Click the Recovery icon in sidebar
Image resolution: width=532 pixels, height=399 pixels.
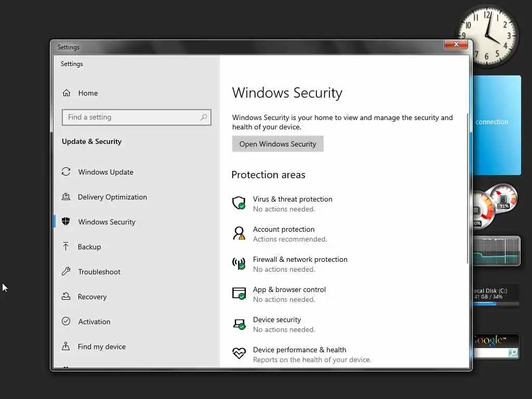66,297
